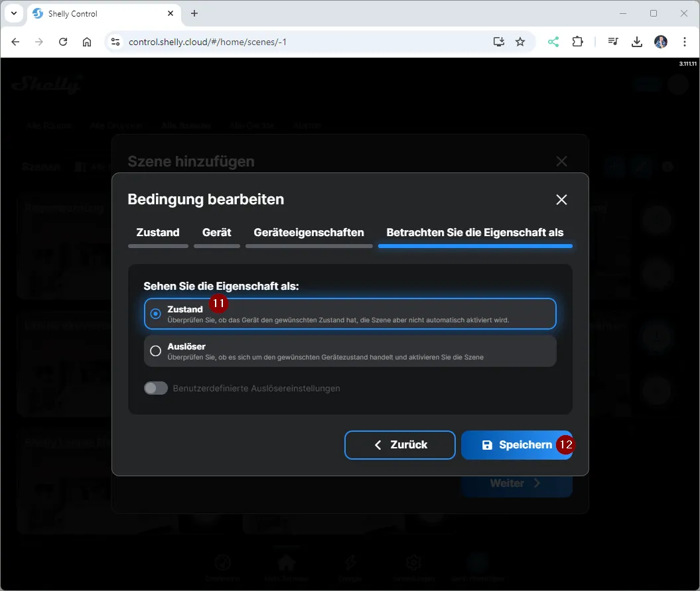Switch to the Zustand tab

pyautogui.click(x=158, y=233)
